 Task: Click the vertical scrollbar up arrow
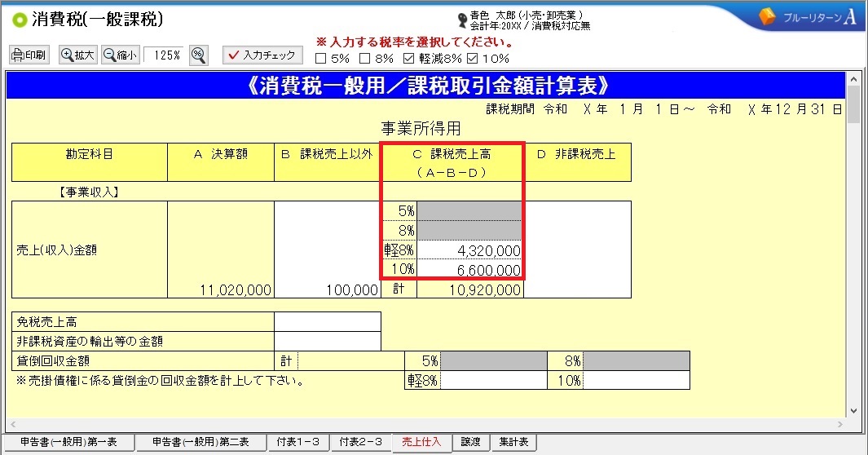[x=853, y=79]
